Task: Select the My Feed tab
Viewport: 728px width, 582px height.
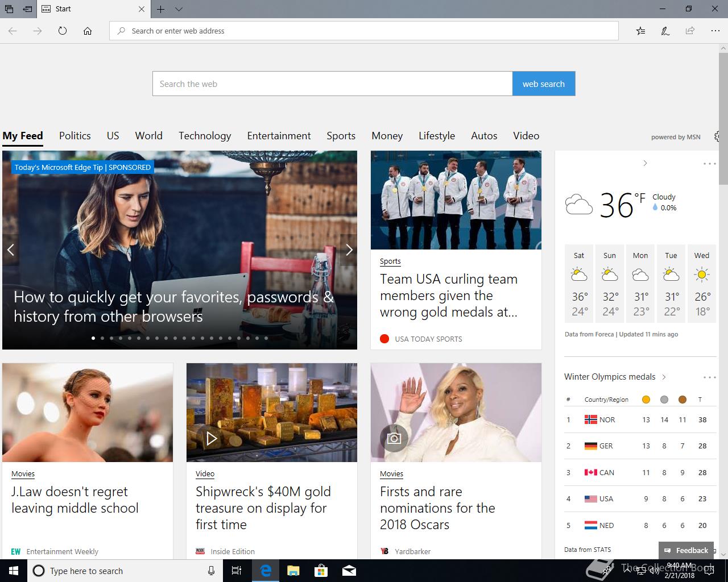Action: point(23,136)
